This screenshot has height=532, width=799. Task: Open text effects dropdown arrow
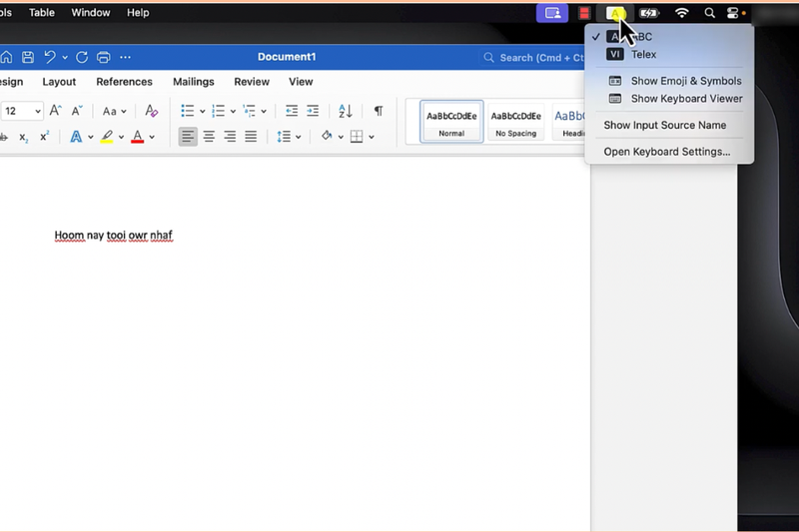pyautogui.click(x=90, y=137)
